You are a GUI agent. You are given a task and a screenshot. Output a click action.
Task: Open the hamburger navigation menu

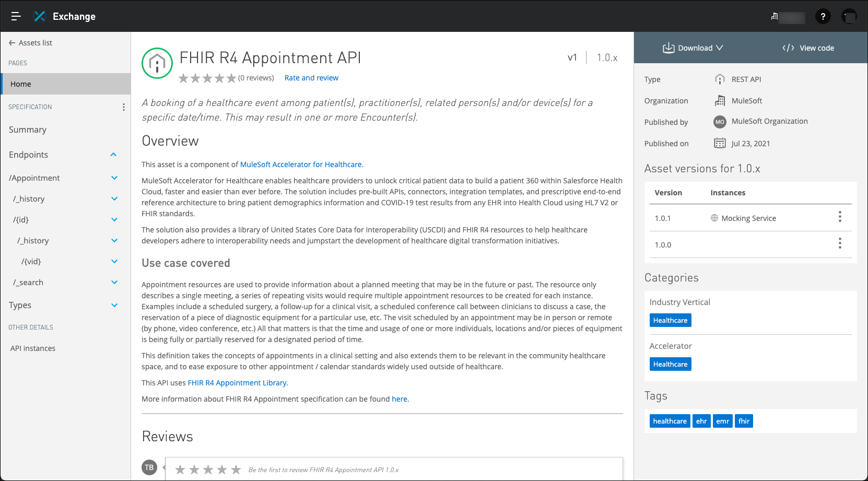(x=16, y=16)
